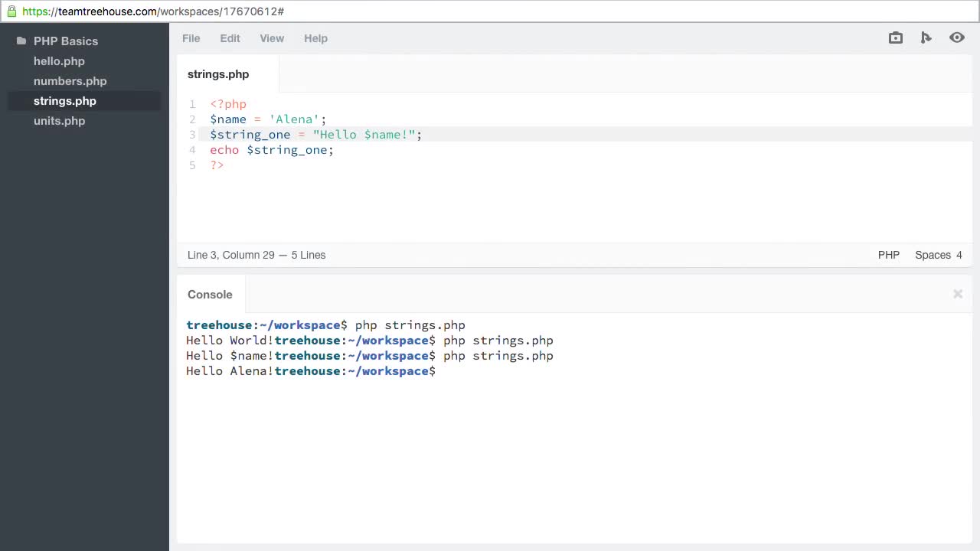Open the Help menu
980x551 pixels.
coord(315,38)
